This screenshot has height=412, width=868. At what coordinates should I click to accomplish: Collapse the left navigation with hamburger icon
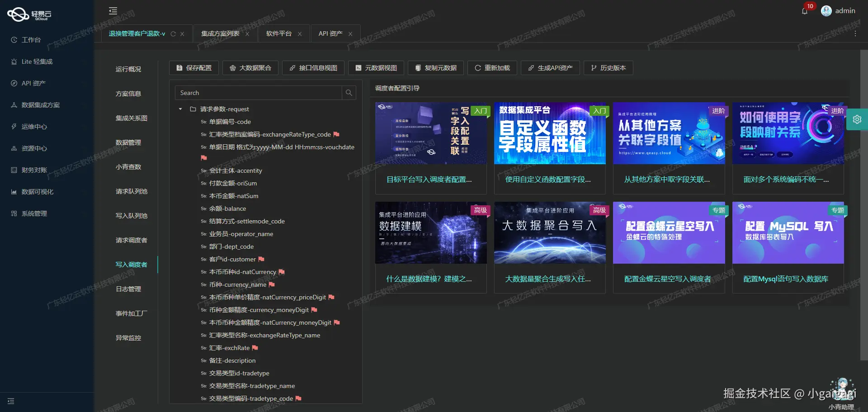pos(113,10)
